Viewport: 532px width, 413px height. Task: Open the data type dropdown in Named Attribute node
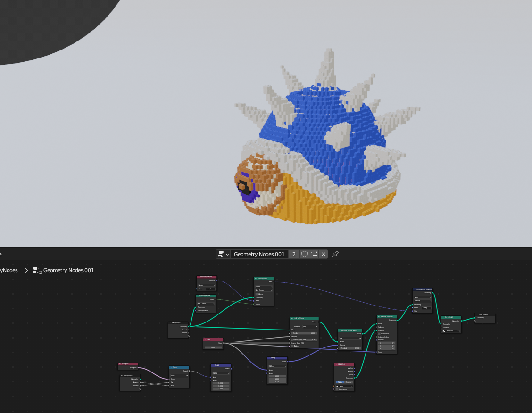point(207,285)
